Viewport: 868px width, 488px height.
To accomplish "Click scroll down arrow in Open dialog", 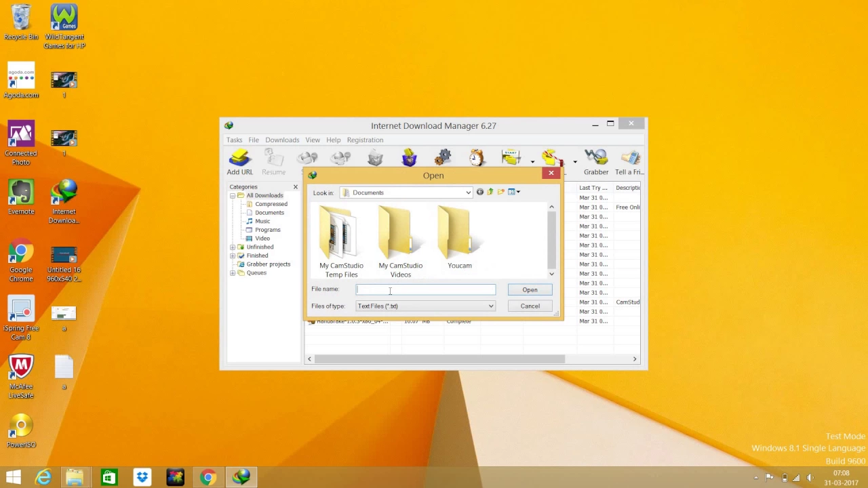I will click(551, 274).
